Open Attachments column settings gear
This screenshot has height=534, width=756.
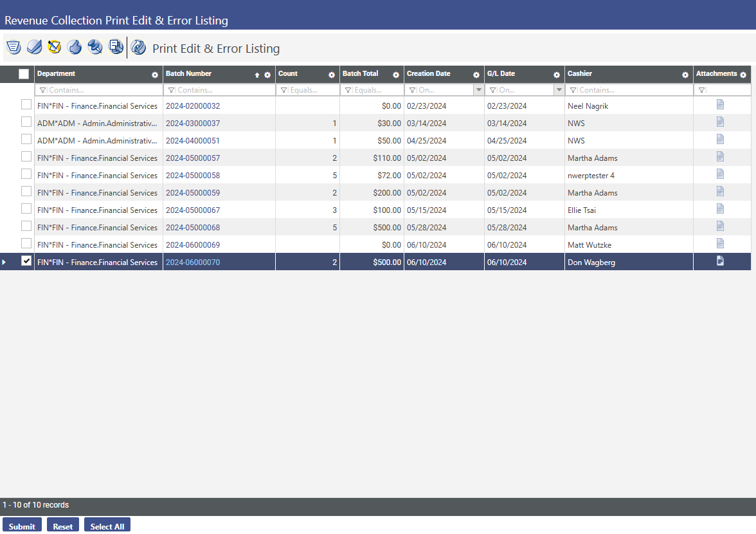coord(743,75)
